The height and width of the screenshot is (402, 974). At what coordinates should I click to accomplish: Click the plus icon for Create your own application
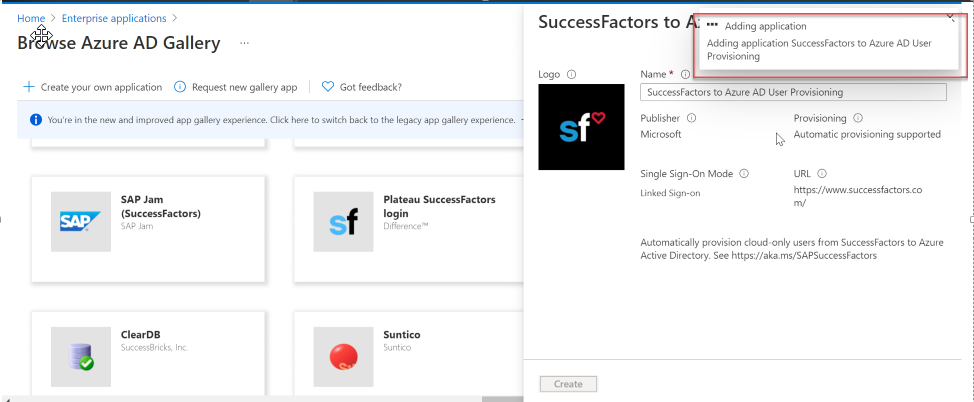point(29,86)
